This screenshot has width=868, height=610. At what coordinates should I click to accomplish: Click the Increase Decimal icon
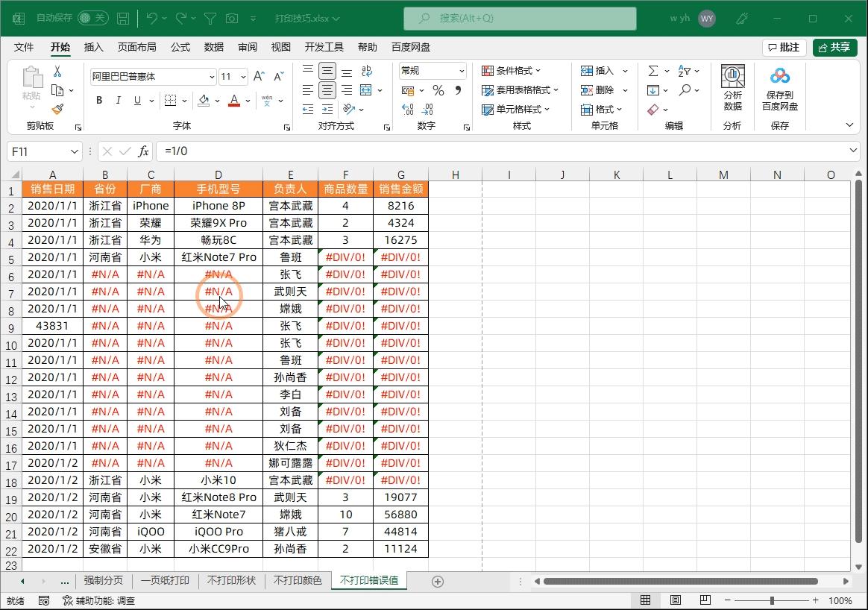coord(407,110)
